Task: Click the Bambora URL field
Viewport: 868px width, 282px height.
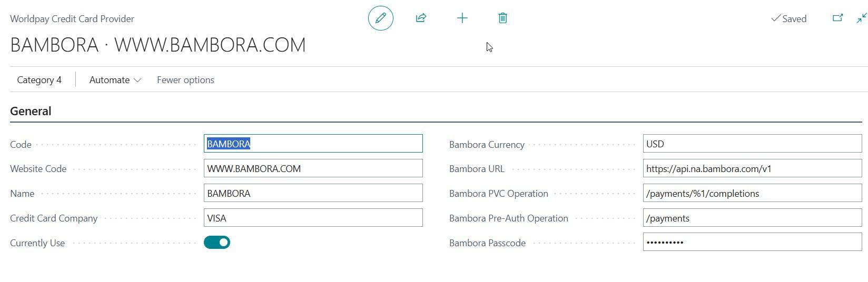Action: 752,168
